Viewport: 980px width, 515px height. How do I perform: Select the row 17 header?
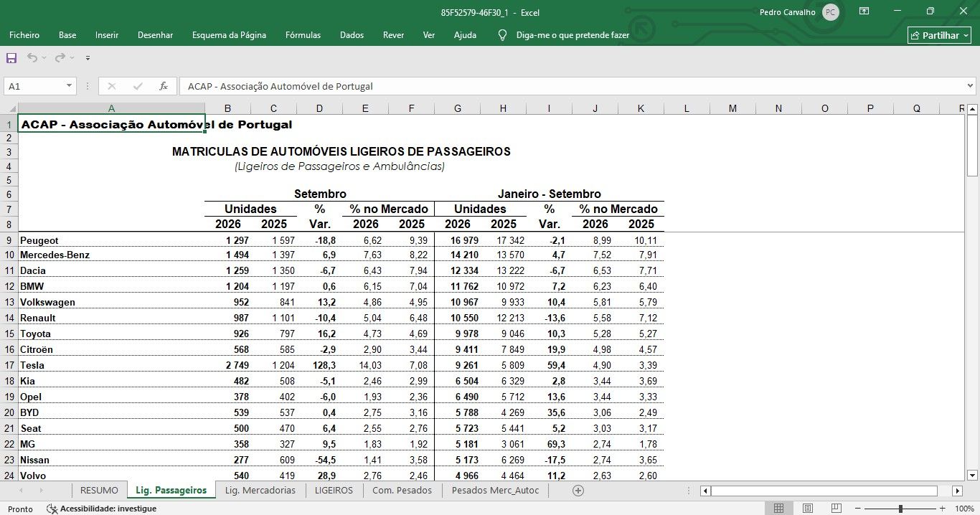pos(9,365)
